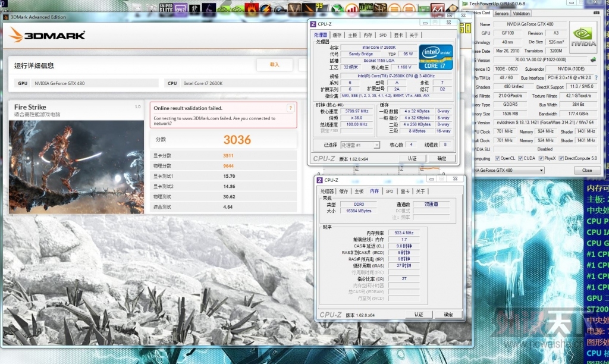Click GPU-Z screenshot camera icon
Viewport: 609px width, 364px height.
click(x=596, y=13)
